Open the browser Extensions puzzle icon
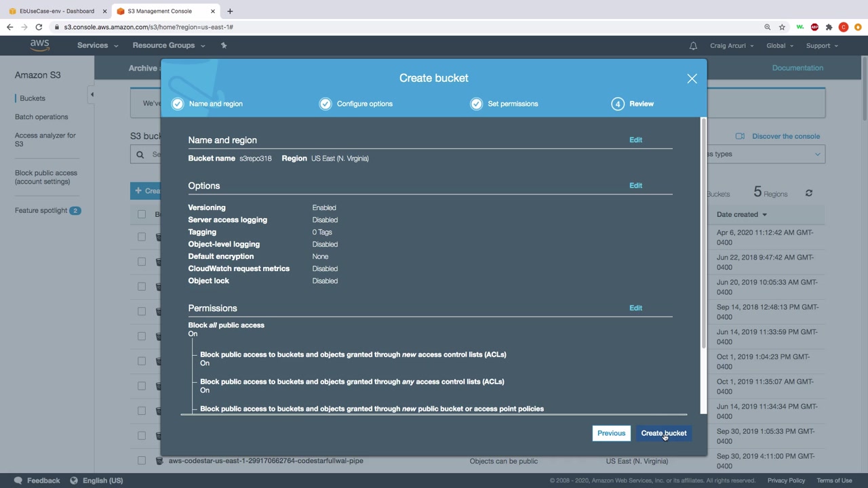This screenshot has width=868, height=488. 829,27
